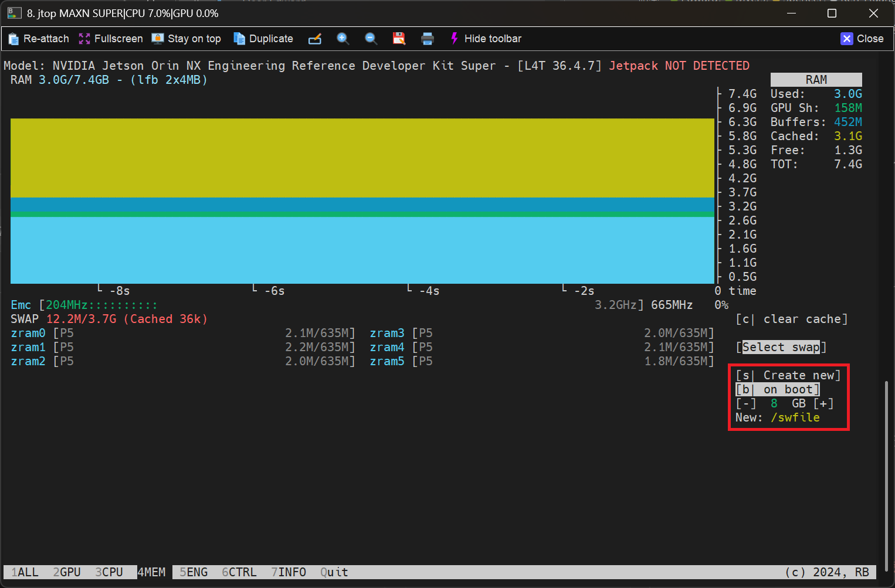Click the clear cache button

click(791, 319)
